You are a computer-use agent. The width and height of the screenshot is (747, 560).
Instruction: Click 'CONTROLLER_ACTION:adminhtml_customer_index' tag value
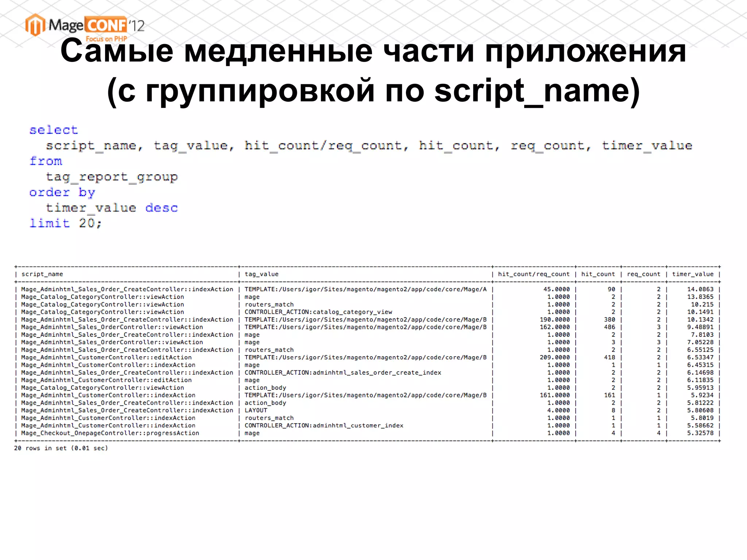[324, 425]
